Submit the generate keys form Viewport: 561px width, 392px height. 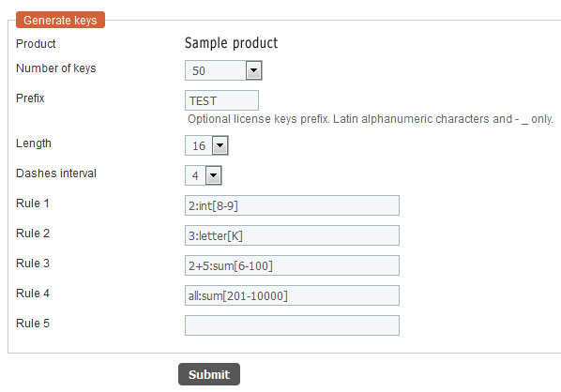pyautogui.click(x=209, y=374)
